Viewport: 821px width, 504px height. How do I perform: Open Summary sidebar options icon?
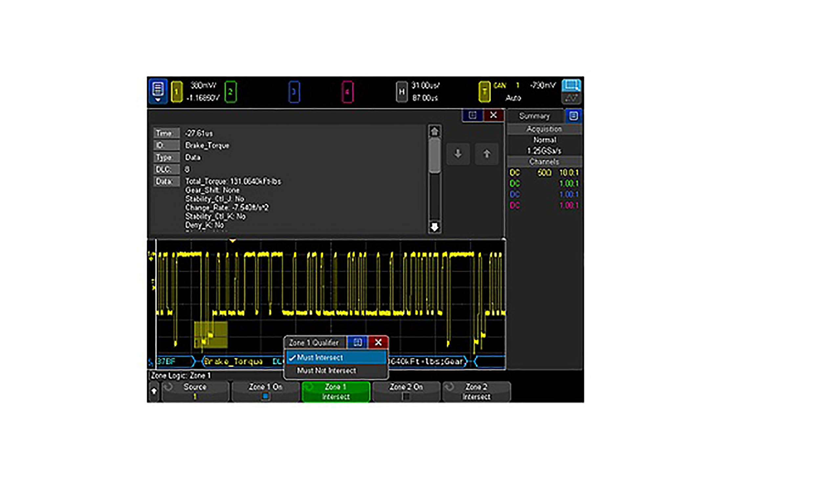(x=573, y=116)
